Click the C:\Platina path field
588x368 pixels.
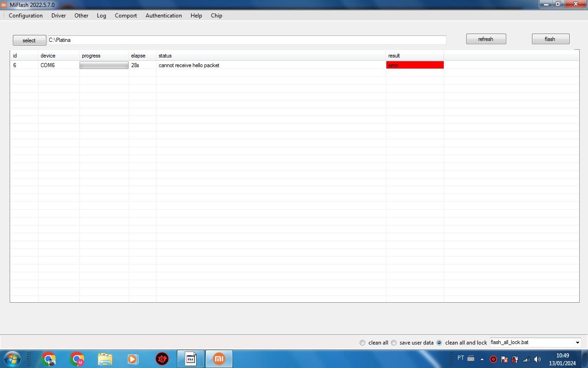pyautogui.click(x=247, y=40)
